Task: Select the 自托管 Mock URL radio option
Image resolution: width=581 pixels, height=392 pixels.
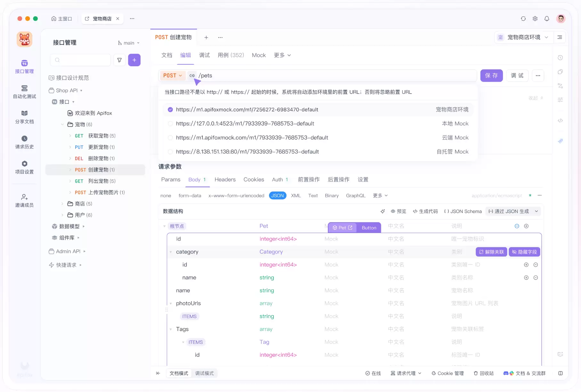Action: [170, 152]
